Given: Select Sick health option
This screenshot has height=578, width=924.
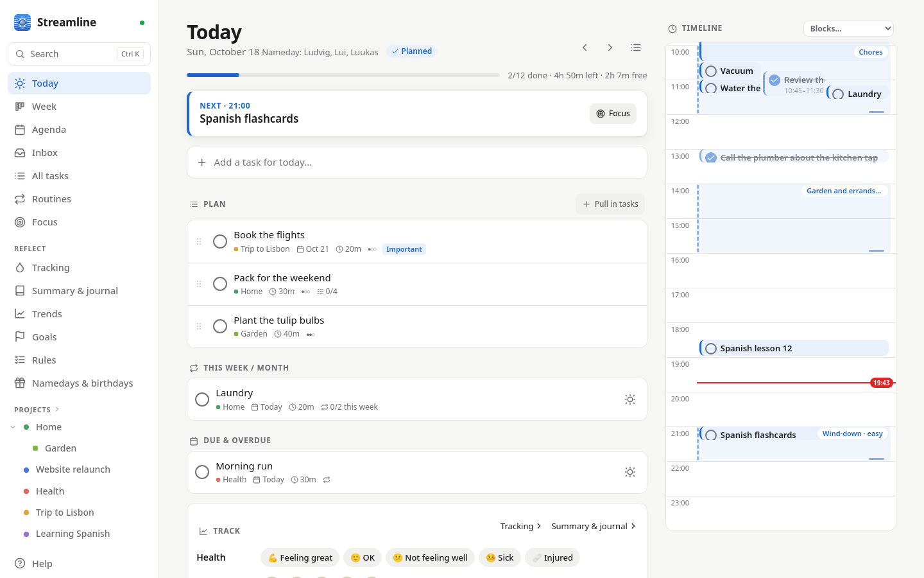Looking at the screenshot, I should [x=500, y=557].
